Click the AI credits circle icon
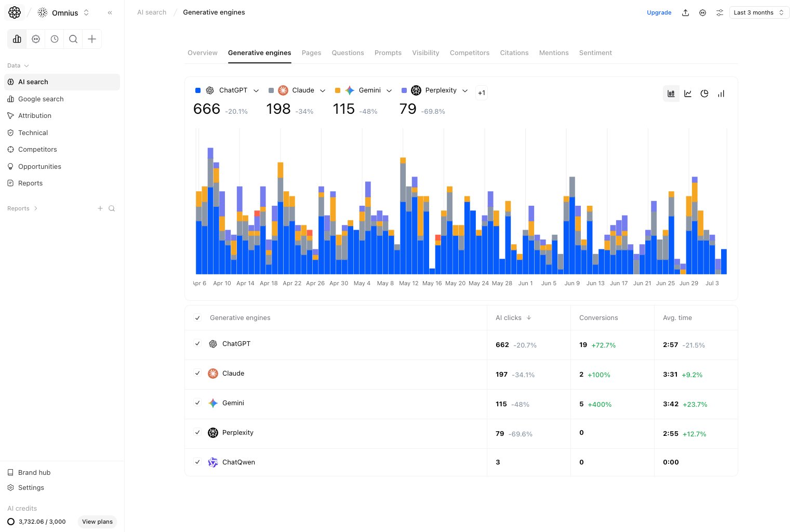The image size is (798, 532). pos(11,522)
